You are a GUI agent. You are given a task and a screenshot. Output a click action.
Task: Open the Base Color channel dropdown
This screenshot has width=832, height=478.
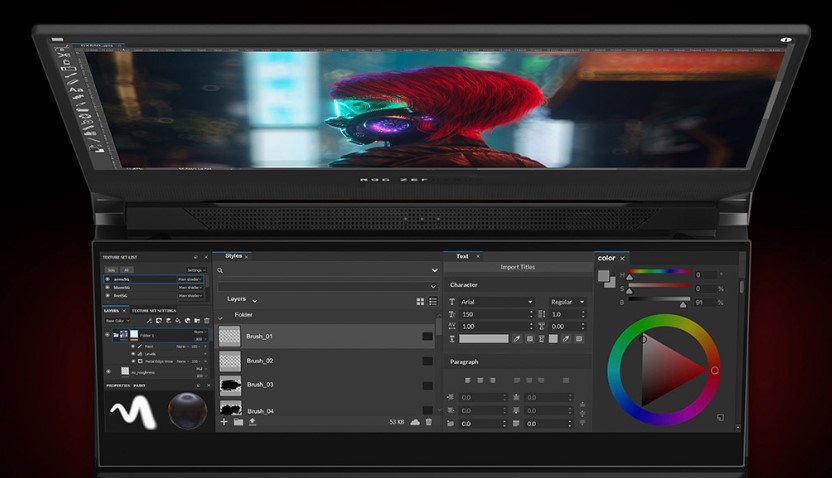click(117, 321)
